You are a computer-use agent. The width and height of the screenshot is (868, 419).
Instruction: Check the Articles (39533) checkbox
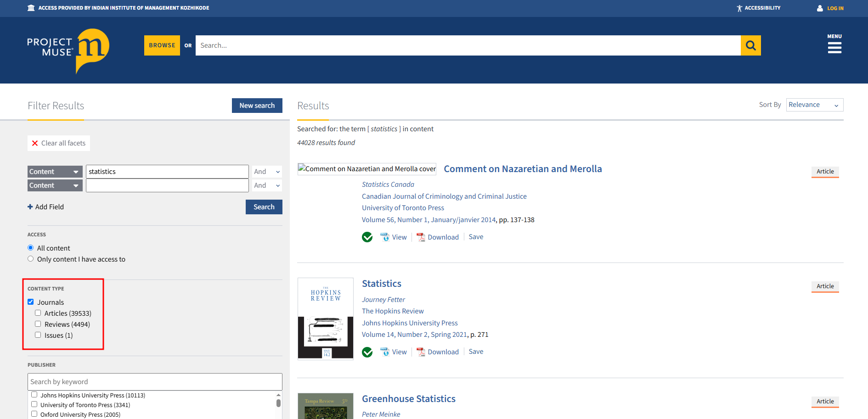point(38,313)
